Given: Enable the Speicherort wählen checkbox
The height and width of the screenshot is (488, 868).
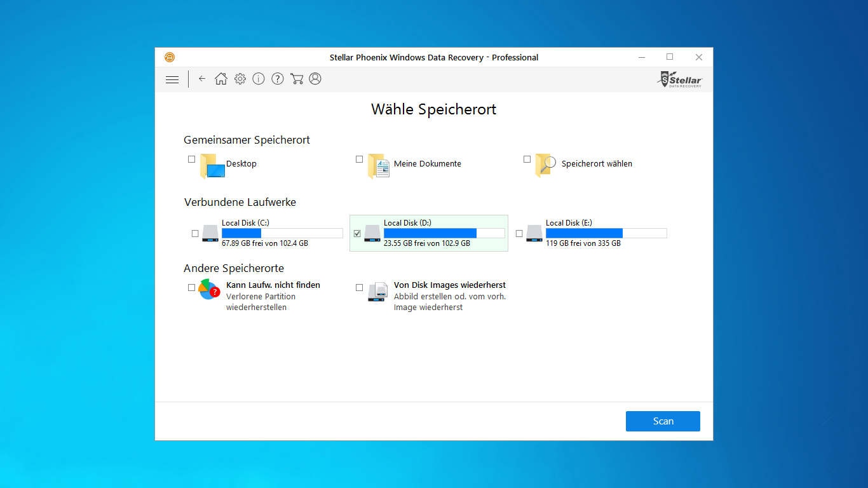Looking at the screenshot, I should (x=527, y=159).
